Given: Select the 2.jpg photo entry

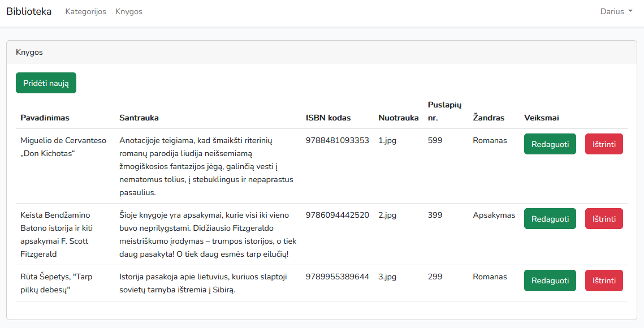Looking at the screenshot, I should click(387, 215).
